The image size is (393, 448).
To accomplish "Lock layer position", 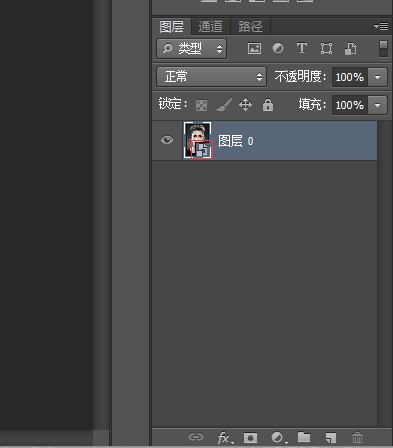I will [x=245, y=105].
